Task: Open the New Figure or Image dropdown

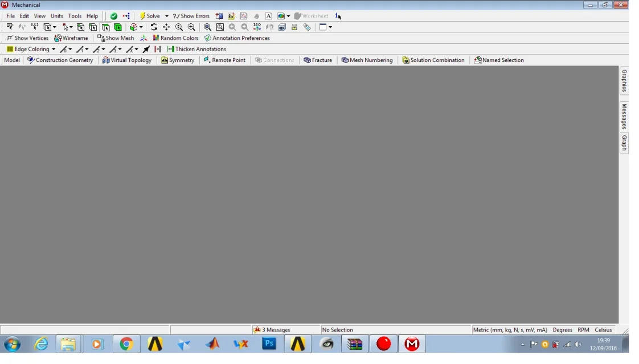Action: click(288, 16)
